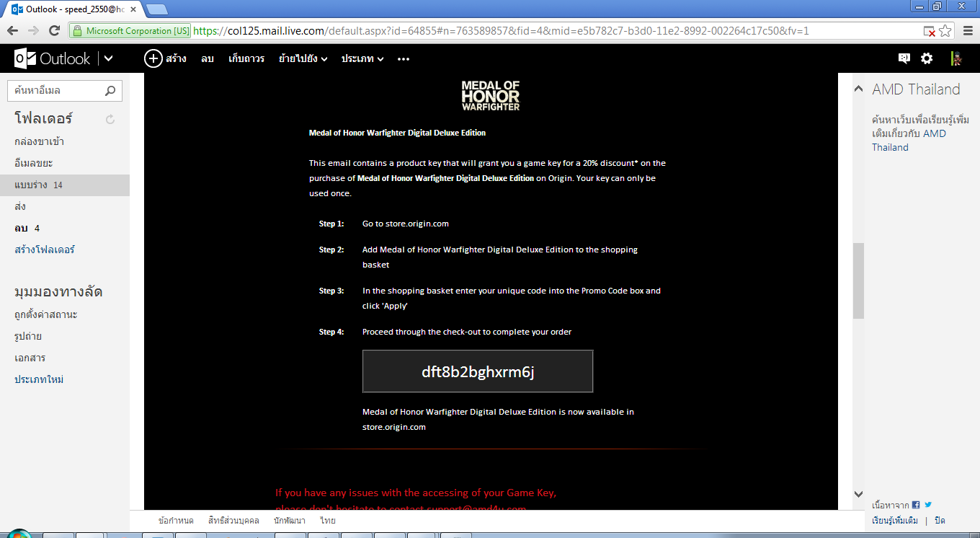Select the แบบร่าง (Drafts) folder
The image size is (980, 538).
(65, 185)
